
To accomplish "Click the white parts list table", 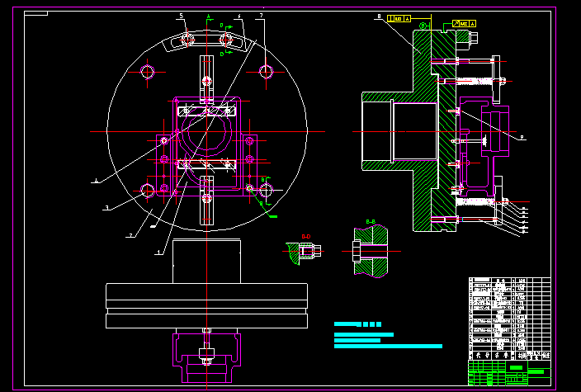I will pyautogui.click(x=509, y=319).
